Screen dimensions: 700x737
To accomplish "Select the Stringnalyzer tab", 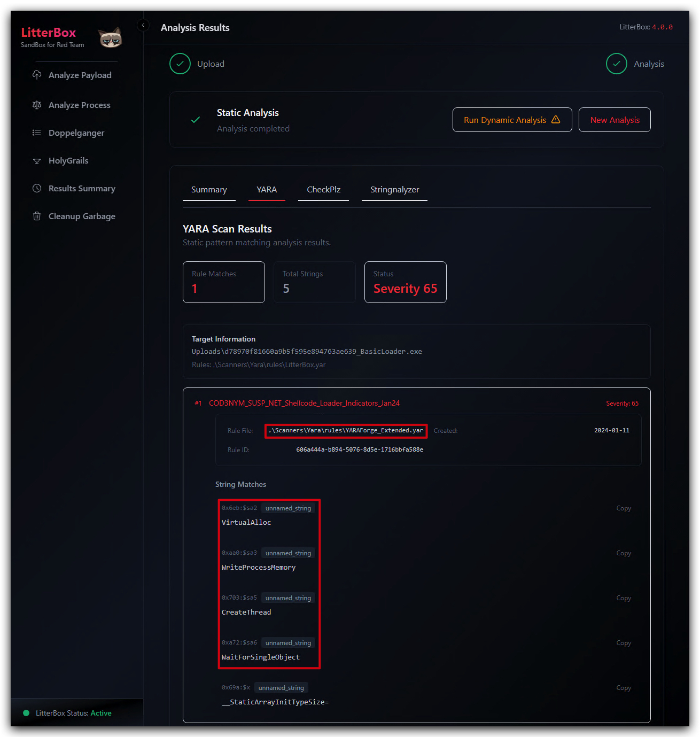I will click(394, 190).
